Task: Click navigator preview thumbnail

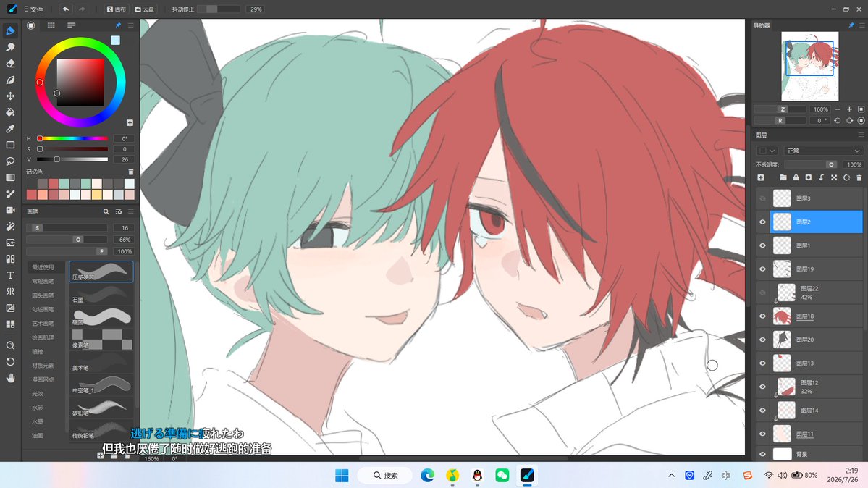Action: pos(810,67)
